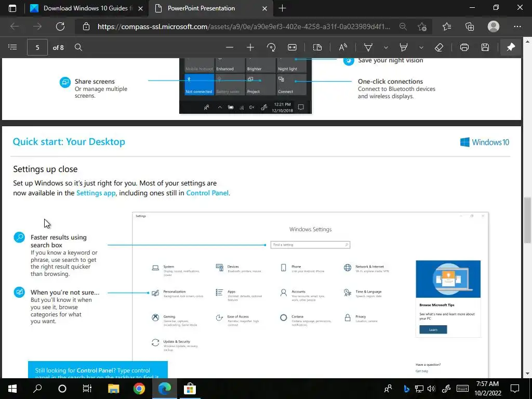This screenshot has height=399, width=532.
Task: Open Cortana circle on taskbar
Action: 62,389
